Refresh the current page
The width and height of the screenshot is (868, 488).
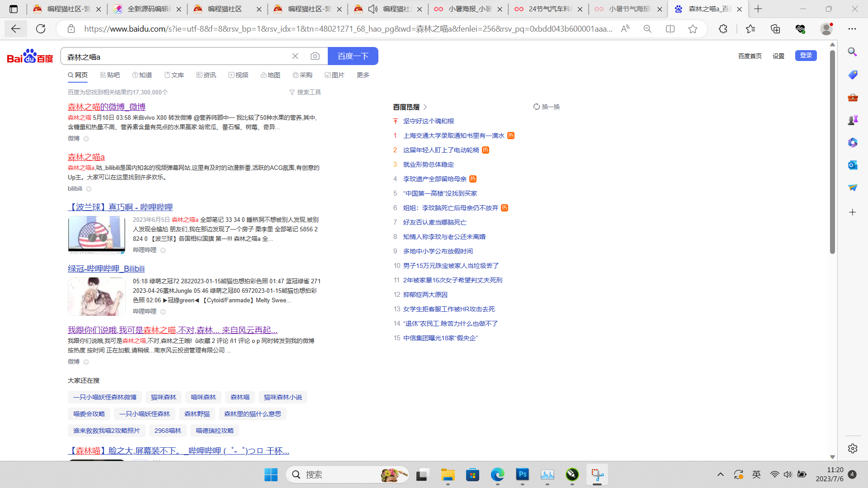(41, 29)
